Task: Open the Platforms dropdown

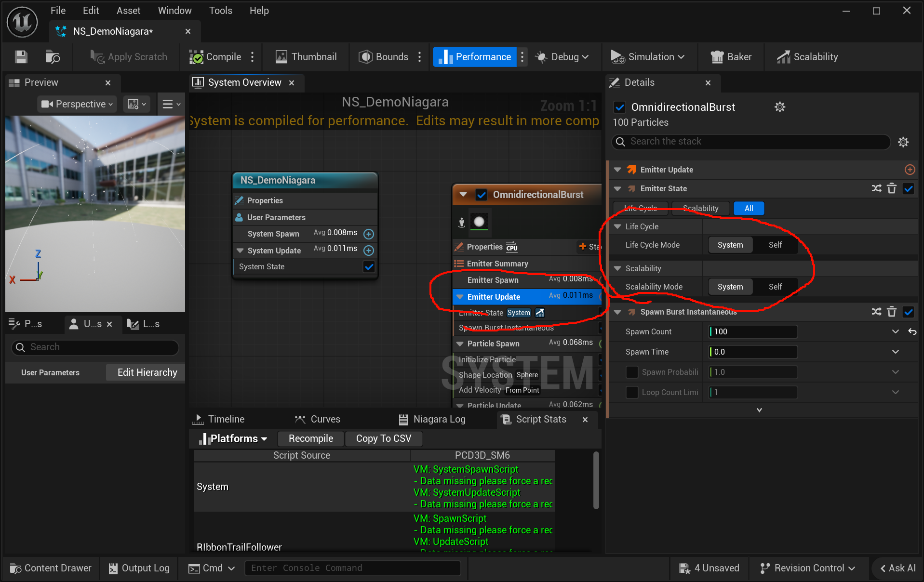Action: click(x=233, y=438)
